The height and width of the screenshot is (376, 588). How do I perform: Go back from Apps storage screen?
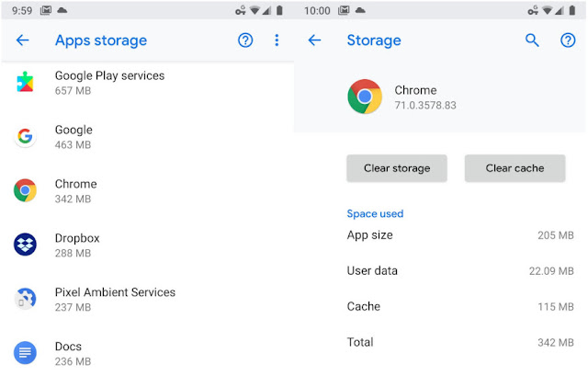point(23,40)
